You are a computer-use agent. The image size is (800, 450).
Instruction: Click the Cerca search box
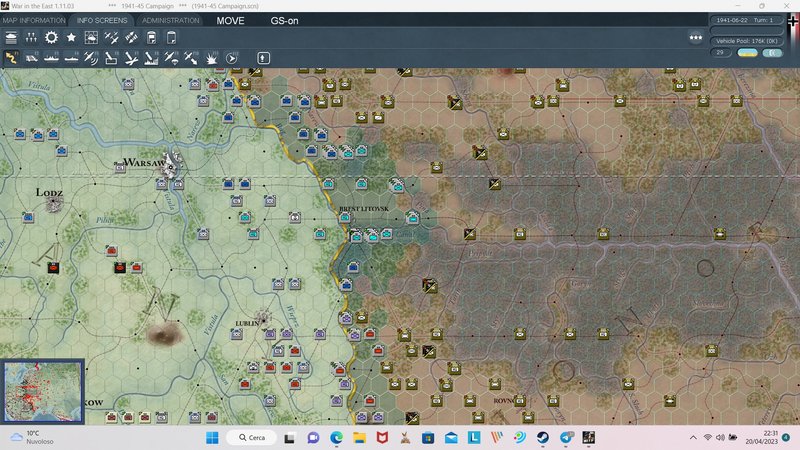[252, 438]
